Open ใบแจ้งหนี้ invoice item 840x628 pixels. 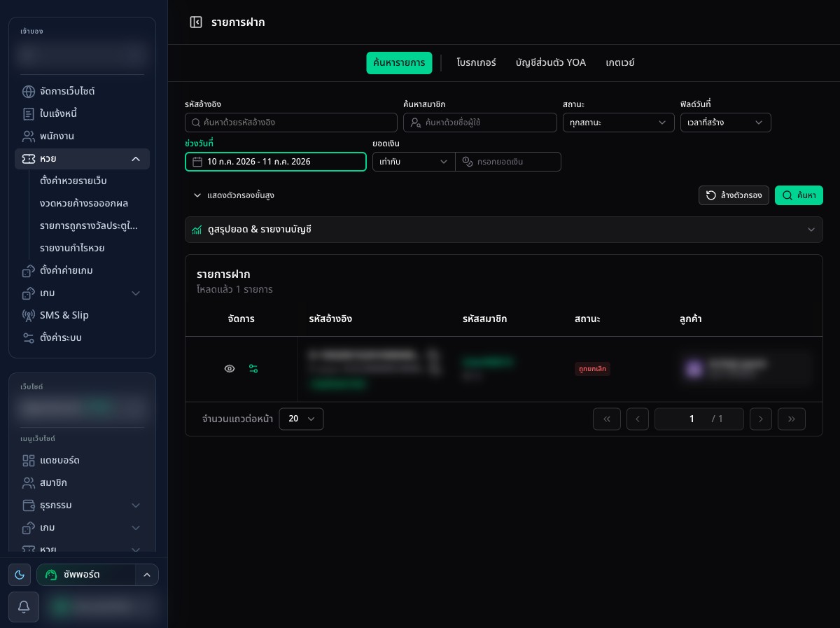click(82, 113)
